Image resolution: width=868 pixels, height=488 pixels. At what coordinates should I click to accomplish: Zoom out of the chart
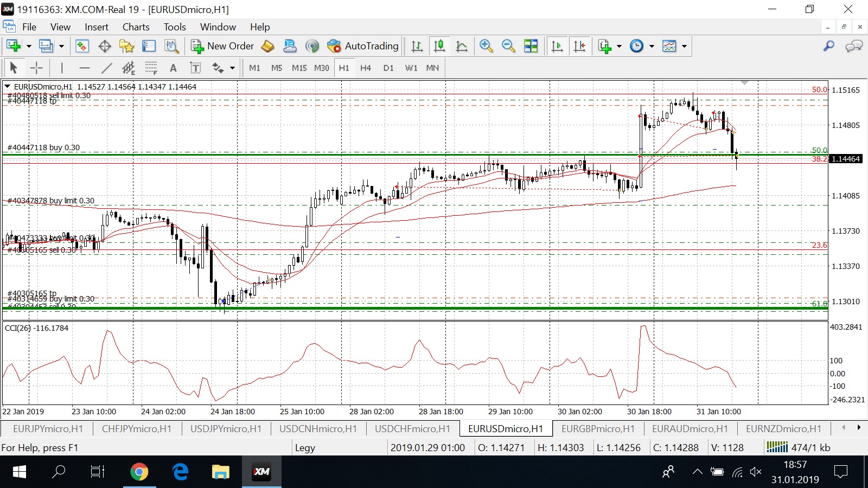coord(508,46)
